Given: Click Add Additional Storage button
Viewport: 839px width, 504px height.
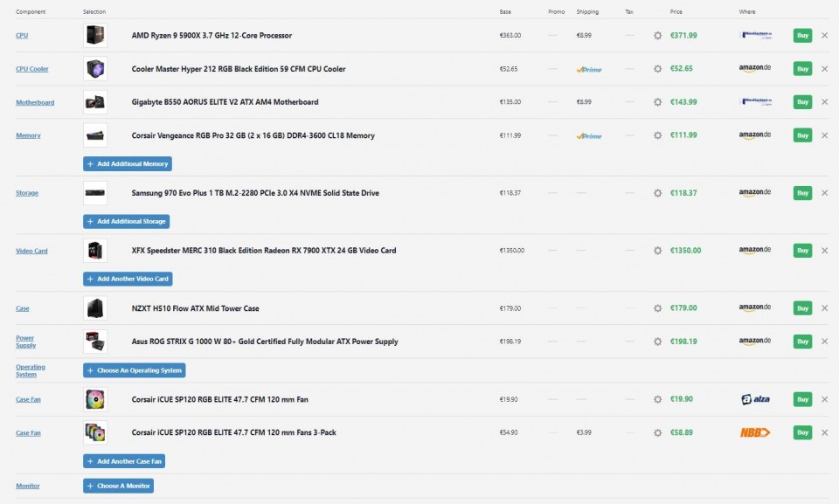Looking at the screenshot, I should 126,221.
